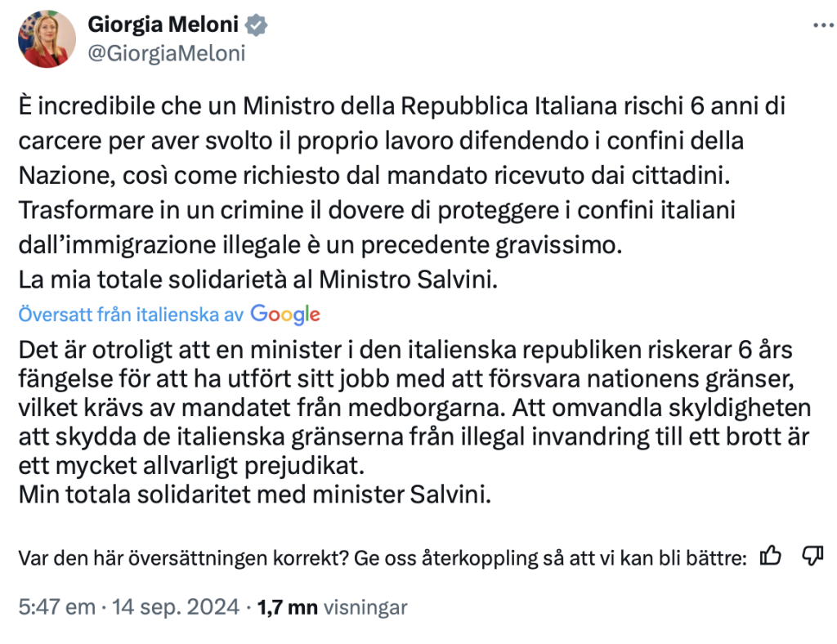Image resolution: width=837 pixels, height=644 pixels.
Task: Open the "1,7 mn visningar" view count
Action: 332,607
